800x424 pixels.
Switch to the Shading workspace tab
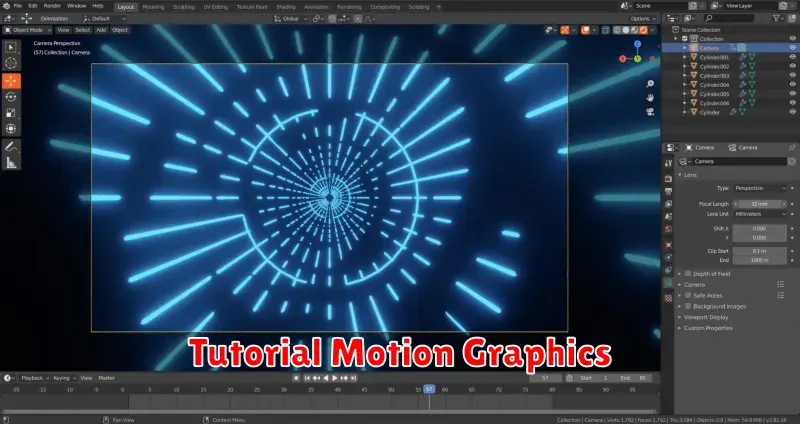(x=286, y=7)
